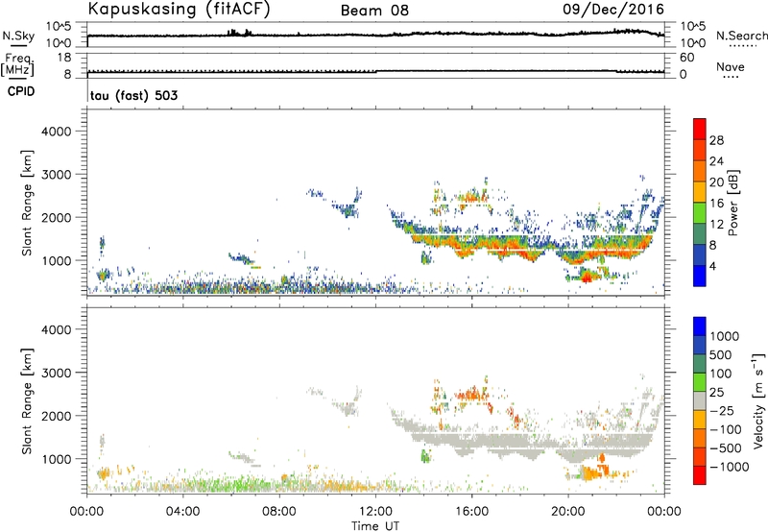Click the orange high-range scatter near 16:00 in velocity panel
This screenshot has width=768, height=532.
[x=471, y=394]
